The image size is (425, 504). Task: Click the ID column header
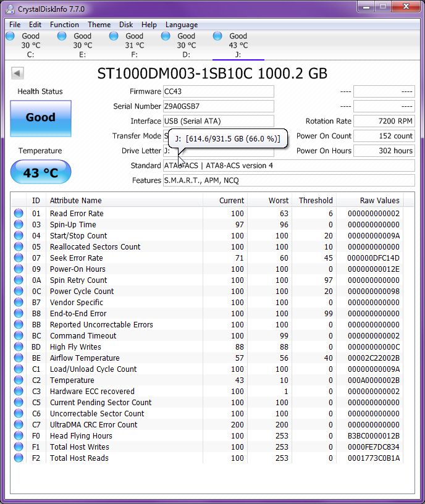pyautogui.click(x=36, y=200)
